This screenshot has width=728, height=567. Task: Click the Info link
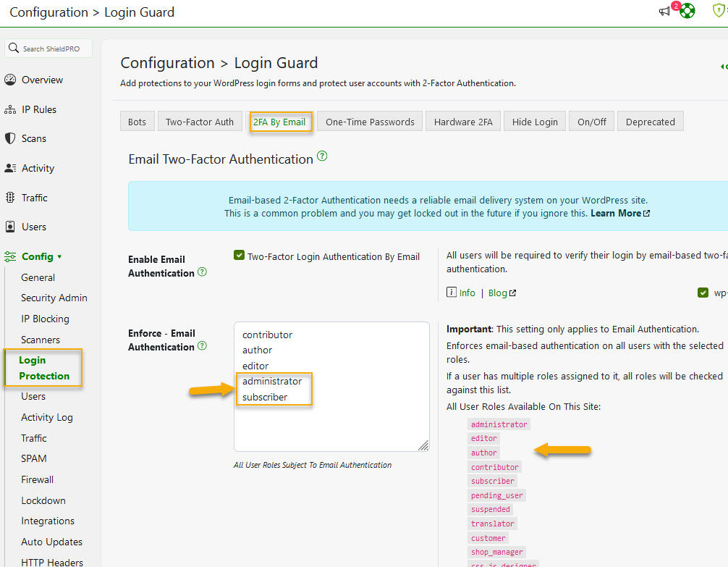(x=467, y=293)
